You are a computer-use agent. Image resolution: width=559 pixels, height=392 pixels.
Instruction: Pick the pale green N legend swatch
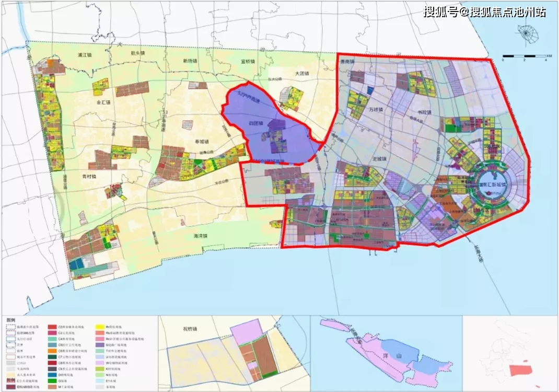coord(100,375)
